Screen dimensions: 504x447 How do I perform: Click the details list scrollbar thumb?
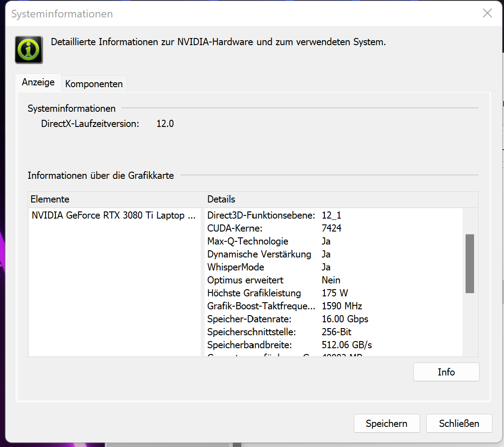(470, 263)
